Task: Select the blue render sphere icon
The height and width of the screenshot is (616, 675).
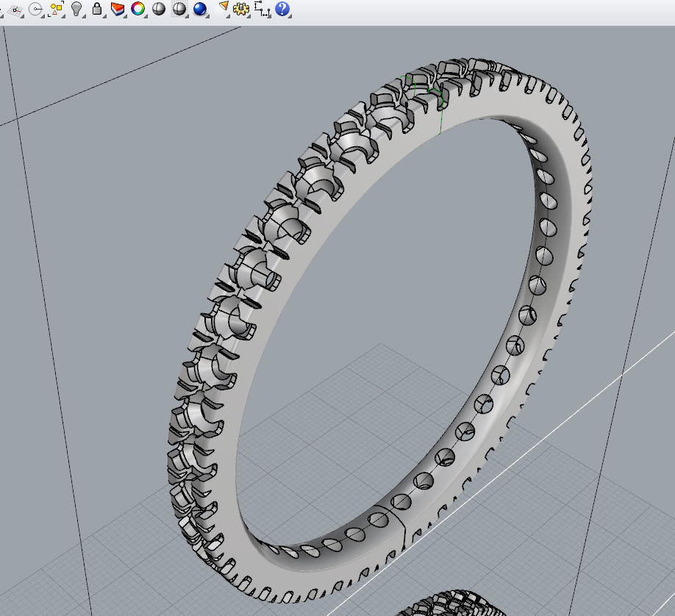Action: pyautogui.click(x=200, y=9)
